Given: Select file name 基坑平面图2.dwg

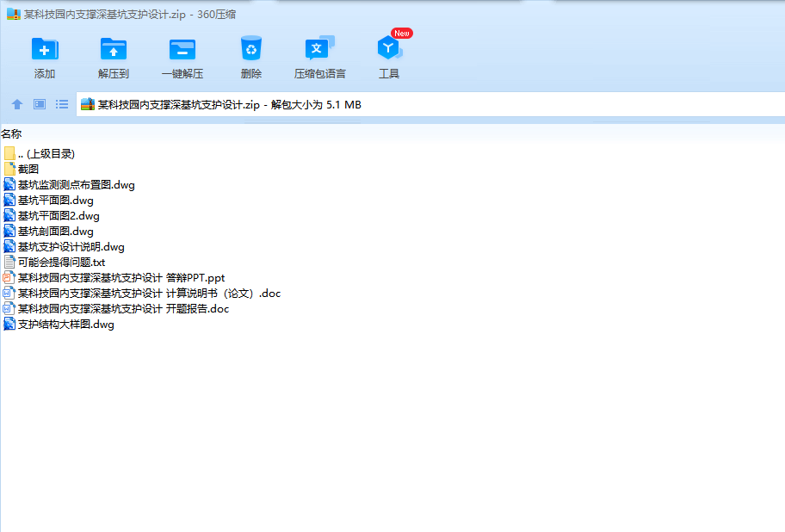Looking at the screenshot, I should (59, 216).
